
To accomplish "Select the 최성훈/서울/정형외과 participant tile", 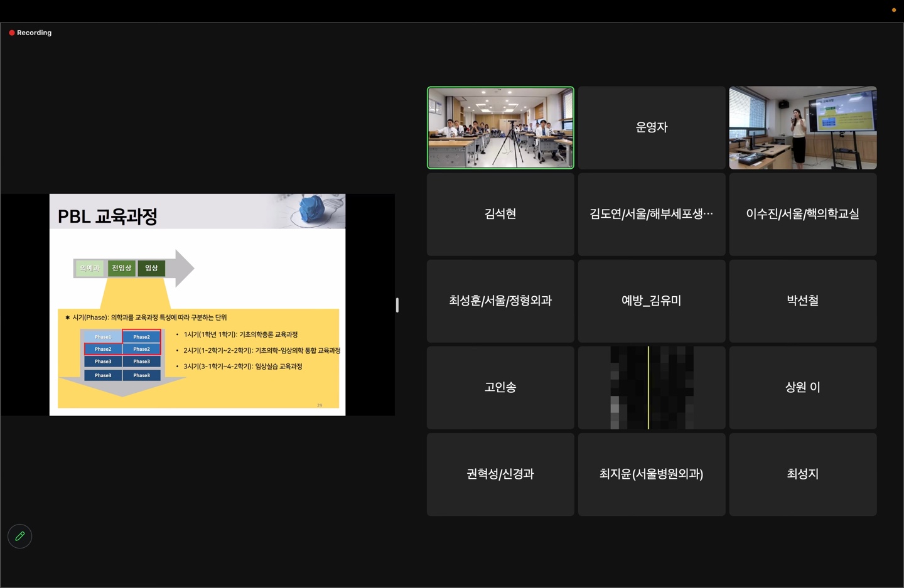I will 500,301.
